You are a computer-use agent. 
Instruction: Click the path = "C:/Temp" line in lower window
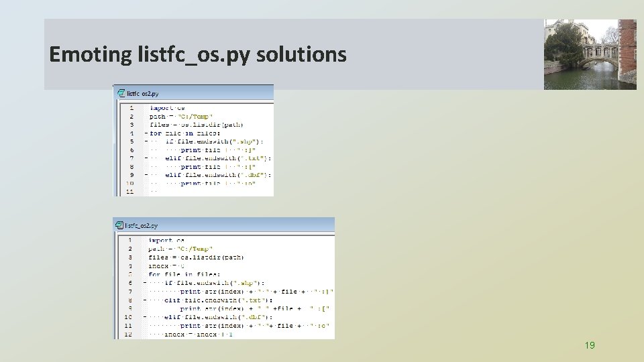(x=180, y=249)
